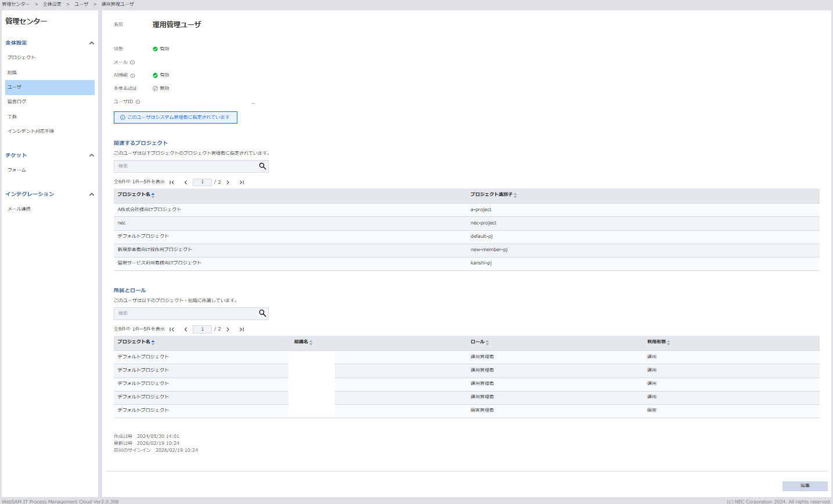Sort 所属とロール table by 利用形態 column
The height and width of the screenshot is (504, 833).
668,342
